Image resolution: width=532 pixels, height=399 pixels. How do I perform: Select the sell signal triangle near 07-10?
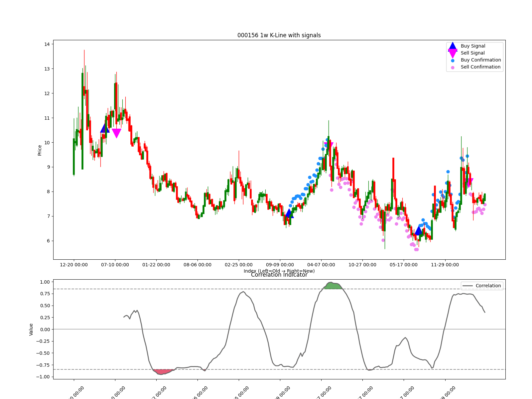point(116,133)
